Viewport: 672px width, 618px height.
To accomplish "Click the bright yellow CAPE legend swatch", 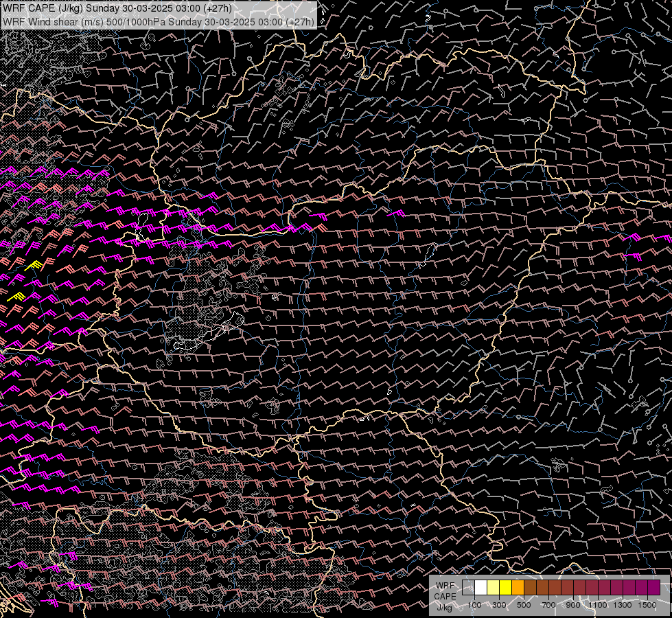I will pyautogui.click(x=506, y=588).
